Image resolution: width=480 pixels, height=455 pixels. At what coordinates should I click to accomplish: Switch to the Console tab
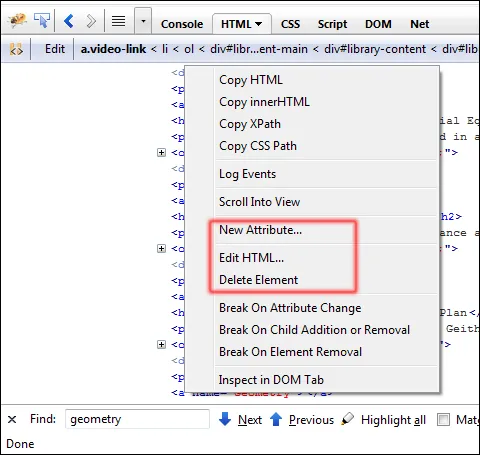coord(182,24)
